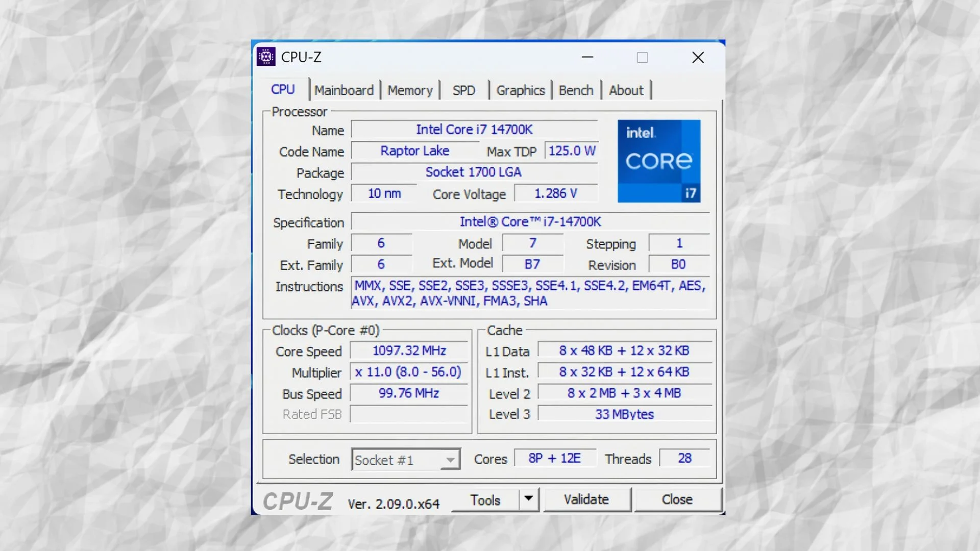The height and width of the screenshot is (551, 980).
Task: Expand the Socket #1 selection combo box
Action: coord(406,460)
